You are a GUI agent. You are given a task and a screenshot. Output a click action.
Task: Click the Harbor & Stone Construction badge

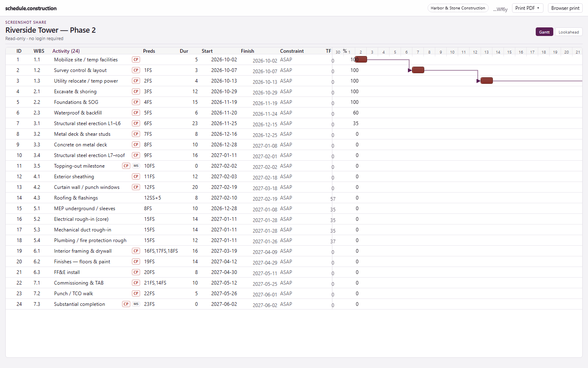[x=458, y=8]
